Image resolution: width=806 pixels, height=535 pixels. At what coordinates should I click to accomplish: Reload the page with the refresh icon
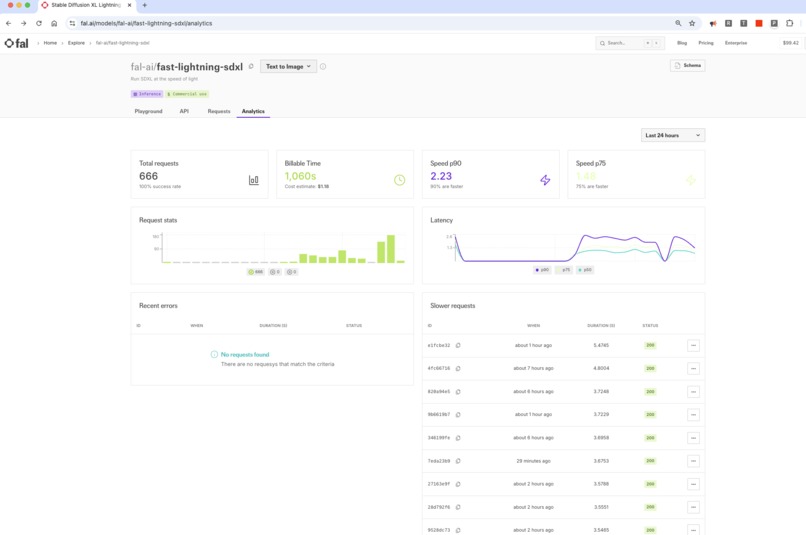[x=39, y=23]
